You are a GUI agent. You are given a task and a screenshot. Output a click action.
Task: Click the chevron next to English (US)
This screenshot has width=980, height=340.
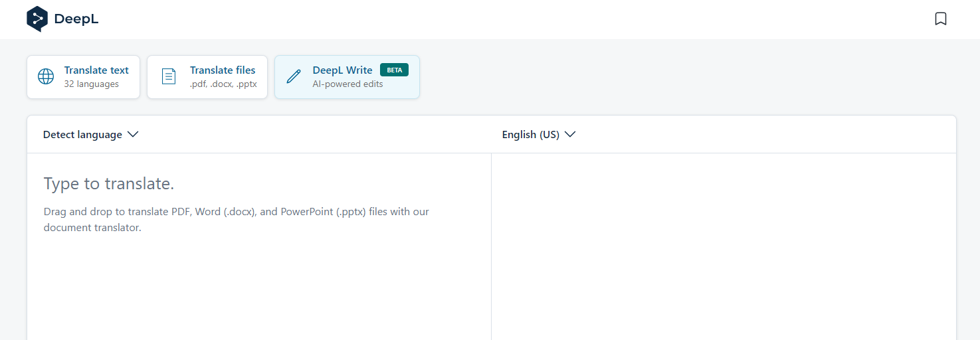(x=570, y=134)
